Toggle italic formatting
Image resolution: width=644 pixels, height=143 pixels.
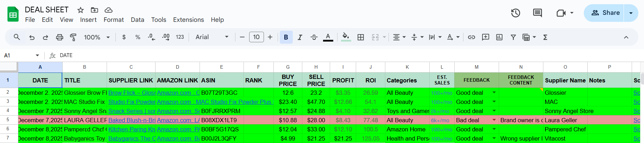[300, 37]
